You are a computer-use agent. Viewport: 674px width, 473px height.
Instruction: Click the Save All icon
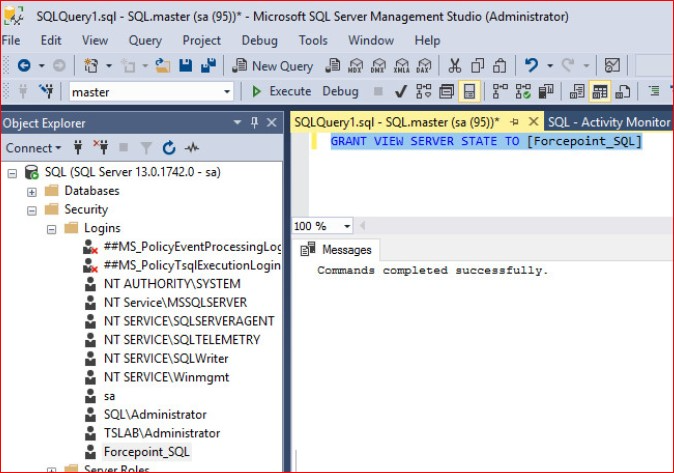point(209,66)
